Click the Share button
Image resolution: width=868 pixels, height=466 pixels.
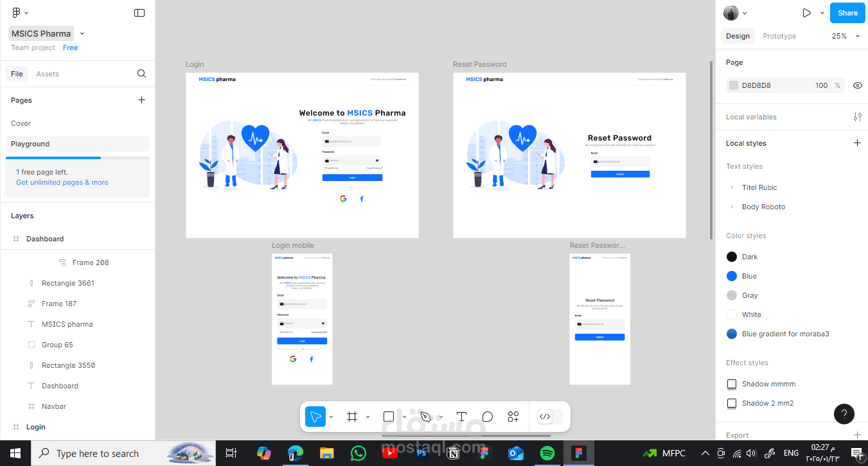(x=847, y=13)
